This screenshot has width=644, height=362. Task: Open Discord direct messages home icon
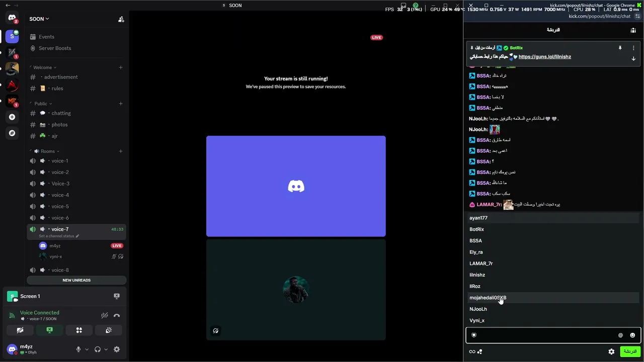point(12,18)
